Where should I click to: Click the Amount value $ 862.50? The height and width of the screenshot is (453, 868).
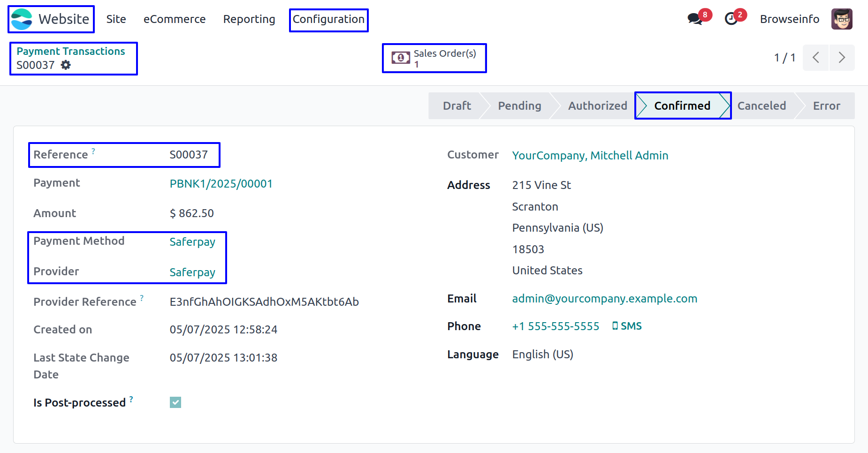tap(192, 213)
